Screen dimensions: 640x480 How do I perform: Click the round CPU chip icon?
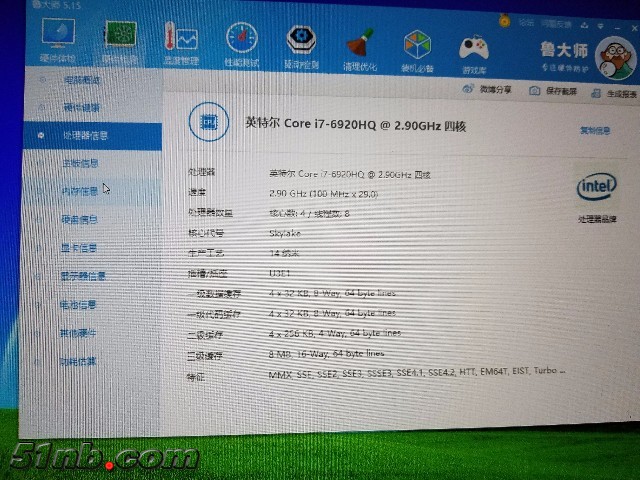coord(209,122)
